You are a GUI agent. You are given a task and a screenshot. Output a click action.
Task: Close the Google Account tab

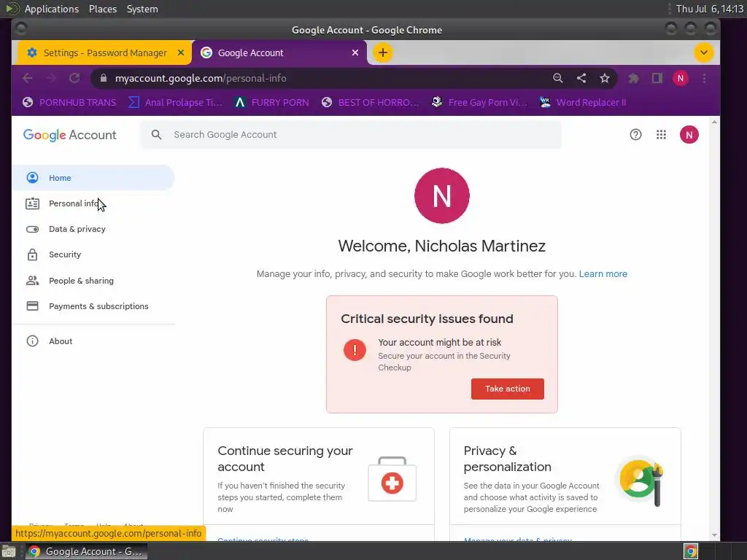pyautogui.click(x=355, y=52)
